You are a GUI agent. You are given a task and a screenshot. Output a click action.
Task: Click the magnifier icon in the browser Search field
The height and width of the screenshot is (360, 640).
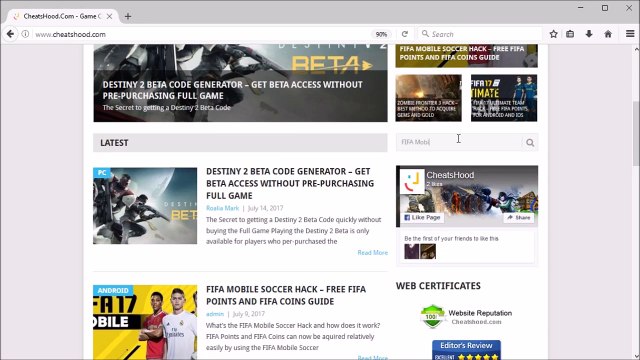pos(425,34)
